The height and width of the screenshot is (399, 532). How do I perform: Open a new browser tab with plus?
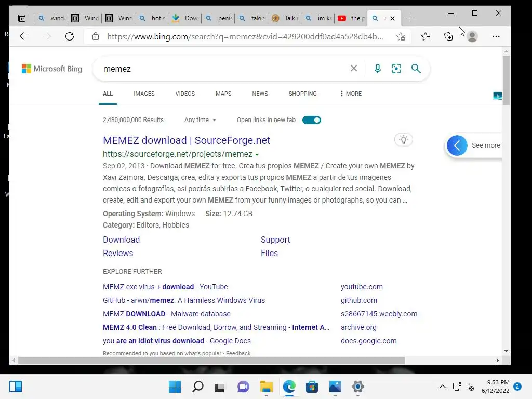[410, 18]
